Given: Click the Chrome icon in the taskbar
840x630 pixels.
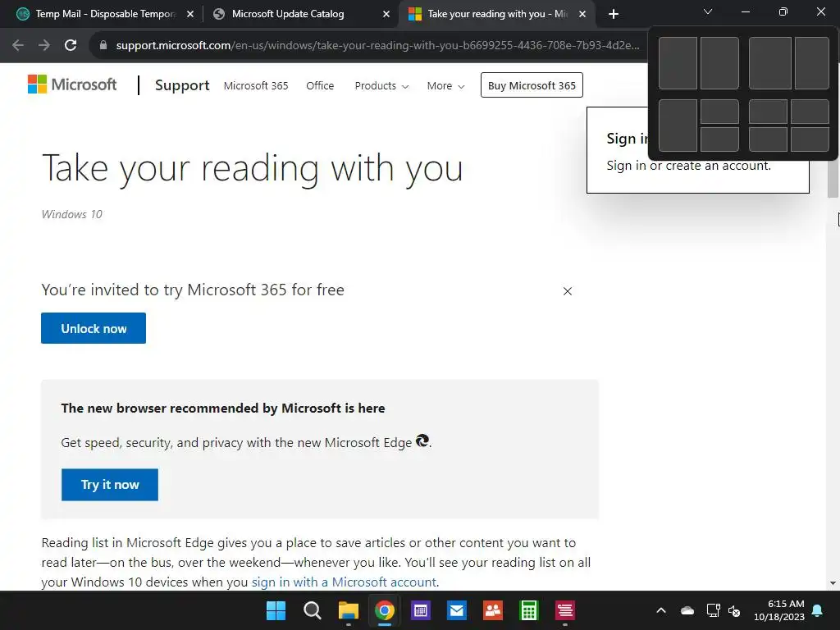Looking at the screenshot, I should [x=385, y=610].
